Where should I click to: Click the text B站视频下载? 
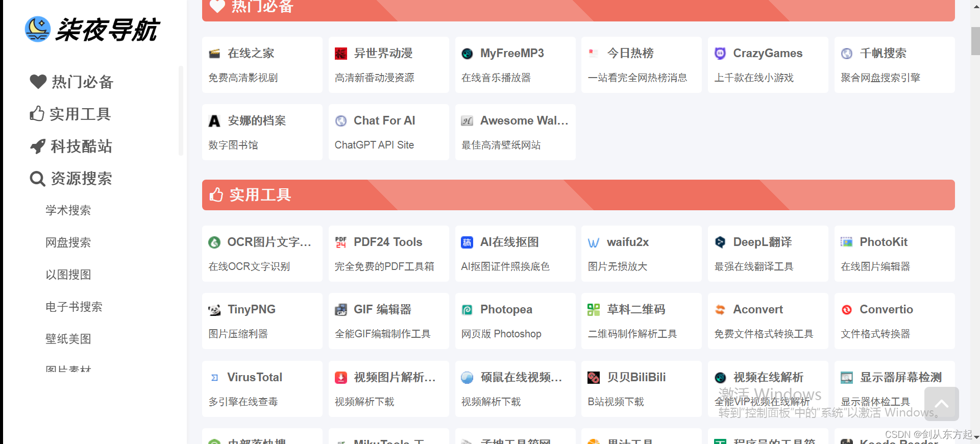click(616, 402)
